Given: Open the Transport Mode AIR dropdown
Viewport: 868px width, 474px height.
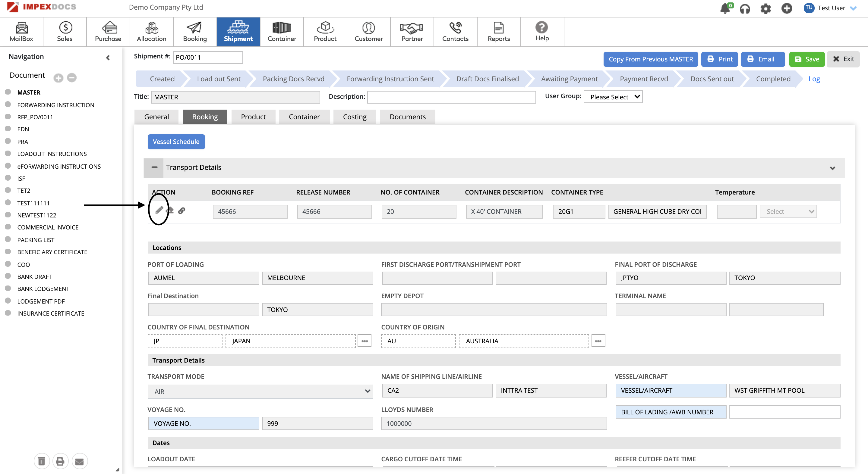Looking at the screenshot, I should point(260,391).
